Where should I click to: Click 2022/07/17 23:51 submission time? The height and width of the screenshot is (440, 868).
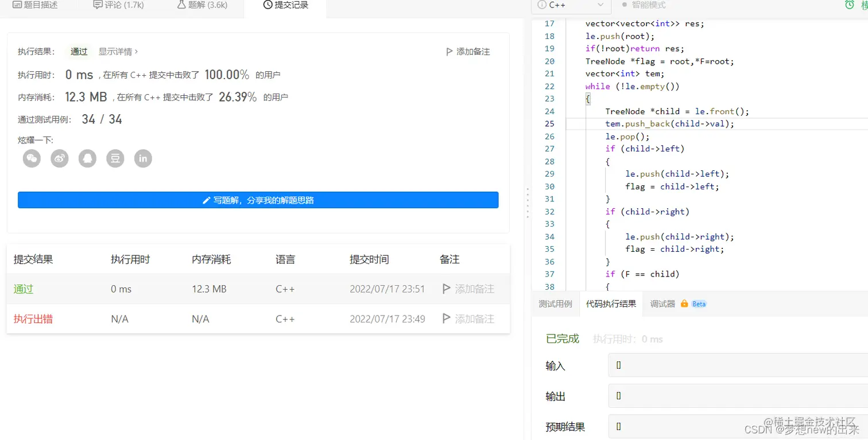387,289
